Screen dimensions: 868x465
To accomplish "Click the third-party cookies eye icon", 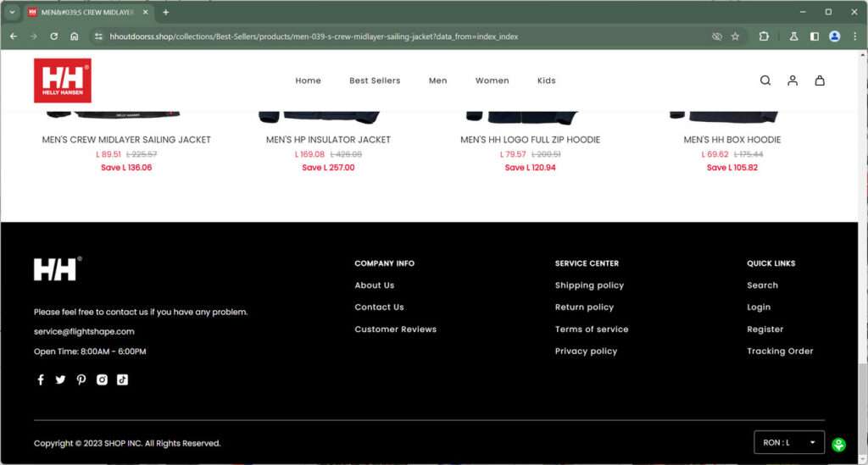I will coord(717,36).
